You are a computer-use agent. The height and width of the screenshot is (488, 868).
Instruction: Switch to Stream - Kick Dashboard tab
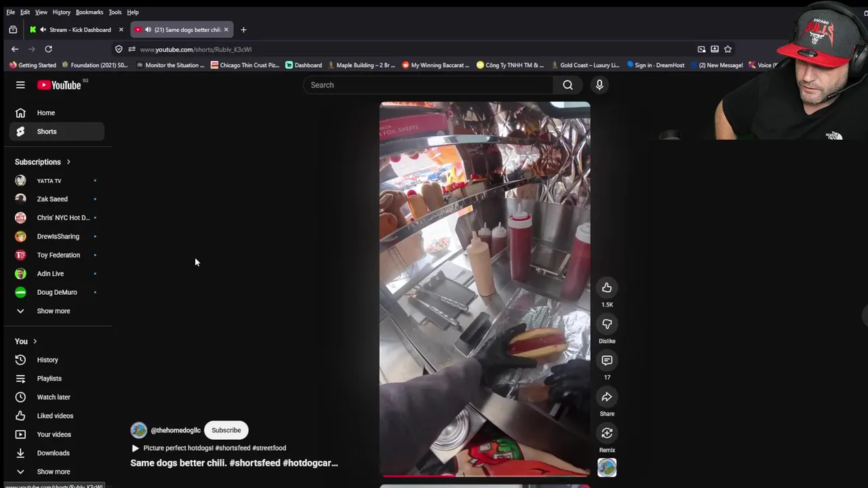[x=76, y=30]
